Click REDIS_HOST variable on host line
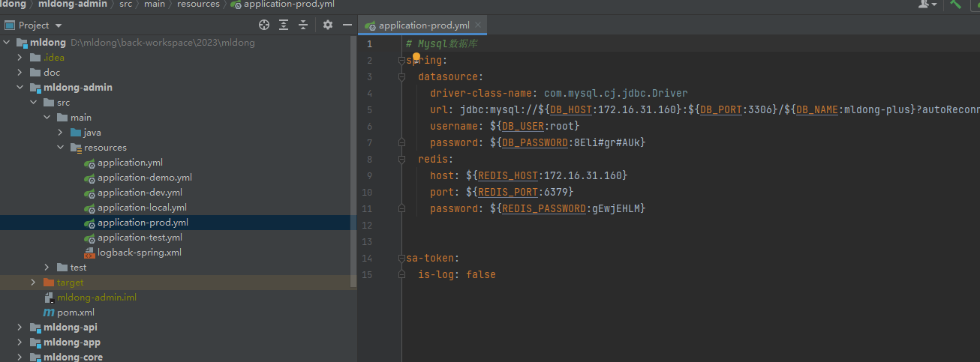Image resolution: width=980 pixels, height=362 pixels. pos(507,176)
